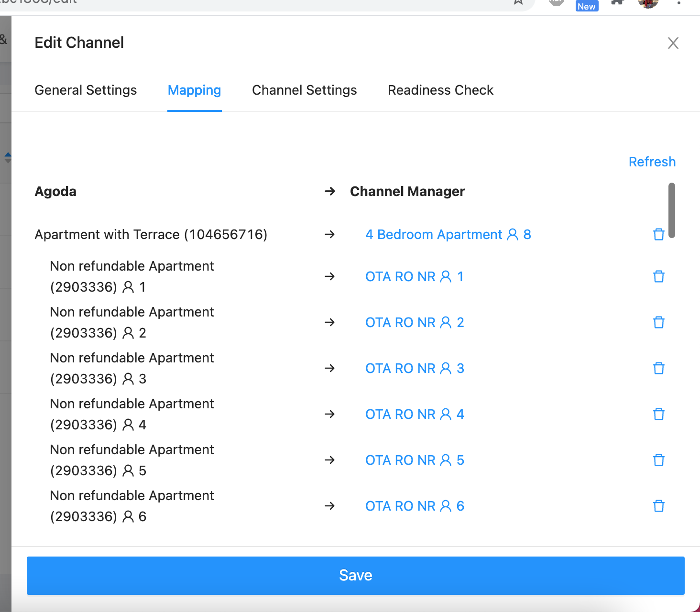Image resolution: width=700 pixels, height=612 pixels.
Task: Click the Channel Manager column header
Action: 407,191
